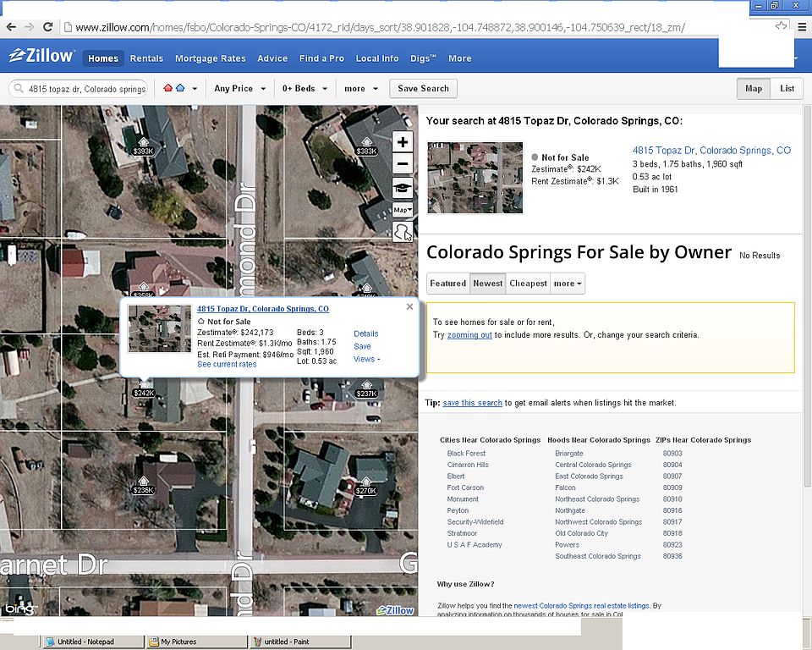Toggle schools overlay graduation cap icon
The image size is (812, 650).
click(403, 188)
